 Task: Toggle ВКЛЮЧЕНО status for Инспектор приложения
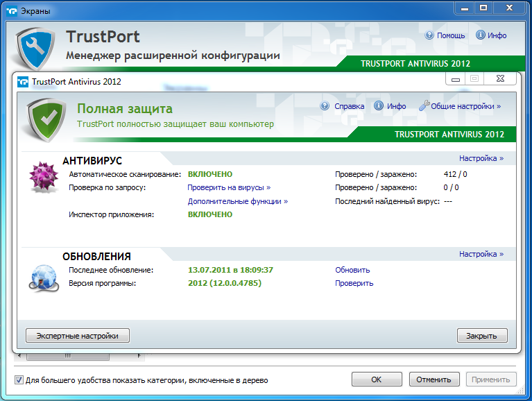[210, 214]
